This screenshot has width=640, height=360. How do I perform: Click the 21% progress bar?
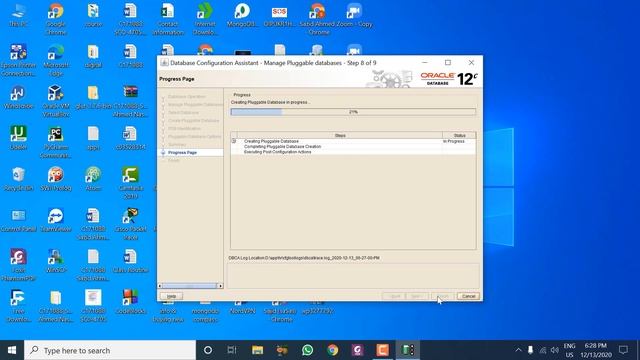coord(353,112)
